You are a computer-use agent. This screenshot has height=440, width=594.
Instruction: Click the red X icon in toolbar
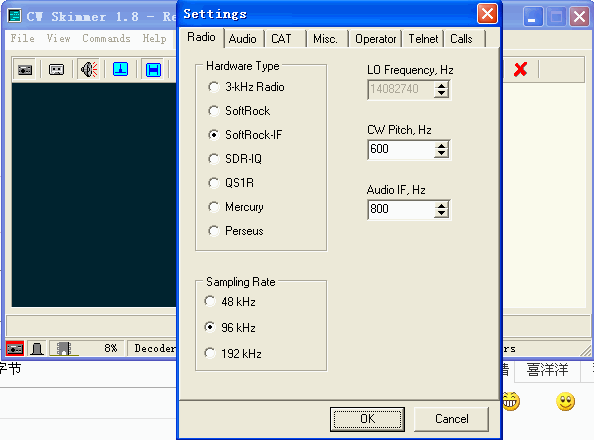(520, 69)
